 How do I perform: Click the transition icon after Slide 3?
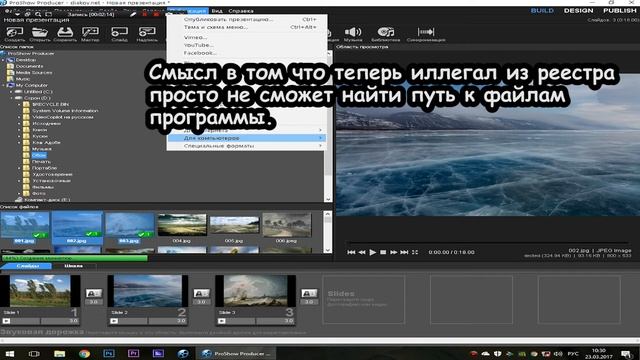[x=309, y=293]
